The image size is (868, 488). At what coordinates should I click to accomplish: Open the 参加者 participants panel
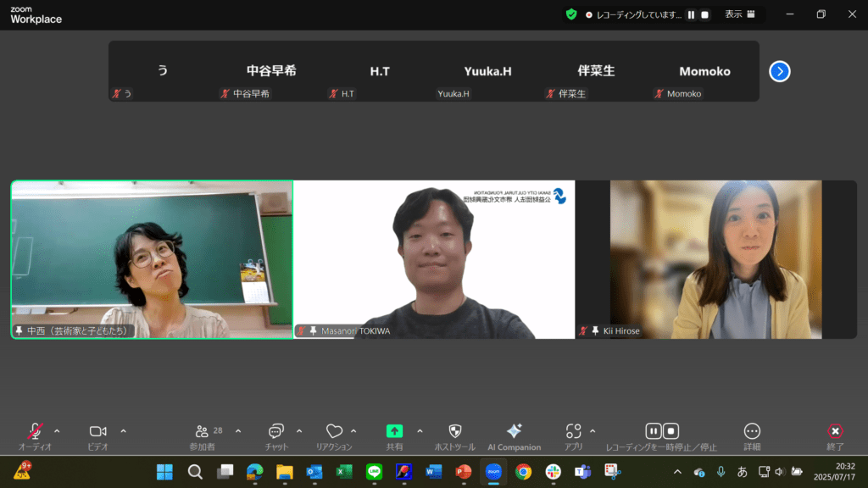click(x=202, y=431)
